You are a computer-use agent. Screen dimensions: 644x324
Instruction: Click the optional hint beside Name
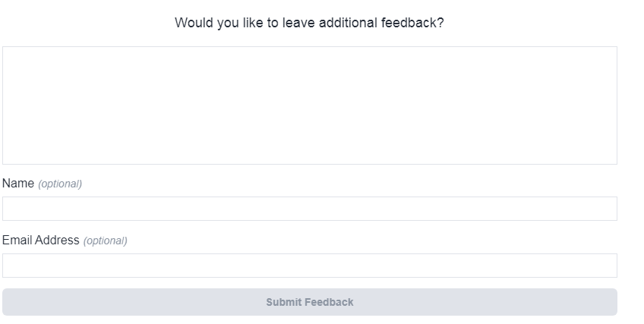click(x=60, y=184)
